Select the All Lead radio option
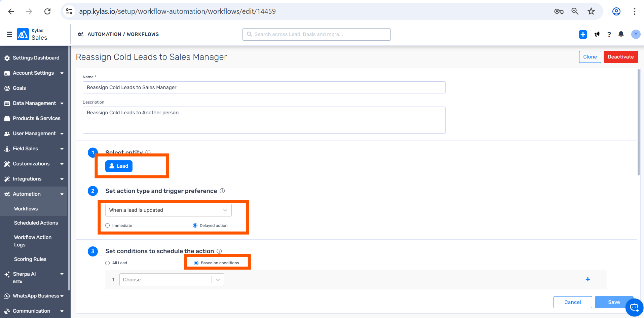This screenshot has width=644, height=318. (x=108, y=263)
